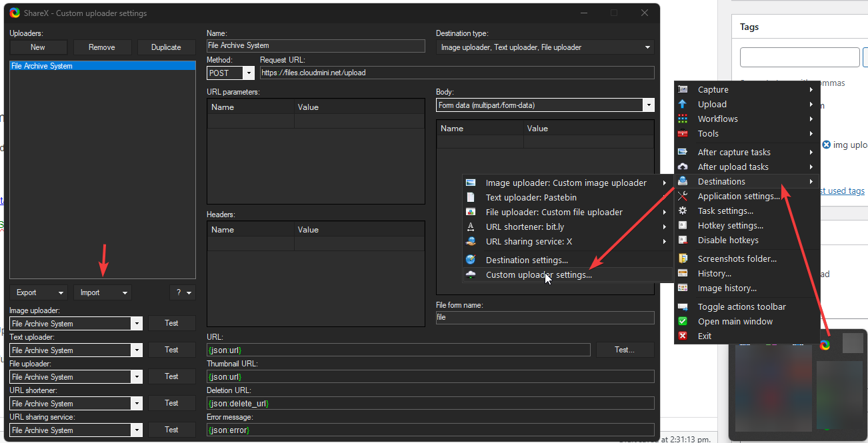Image resolution: width=868 pixels, height=443 pixels.
Task: Open the Destination type dropdown
Action: click(545, 47)
